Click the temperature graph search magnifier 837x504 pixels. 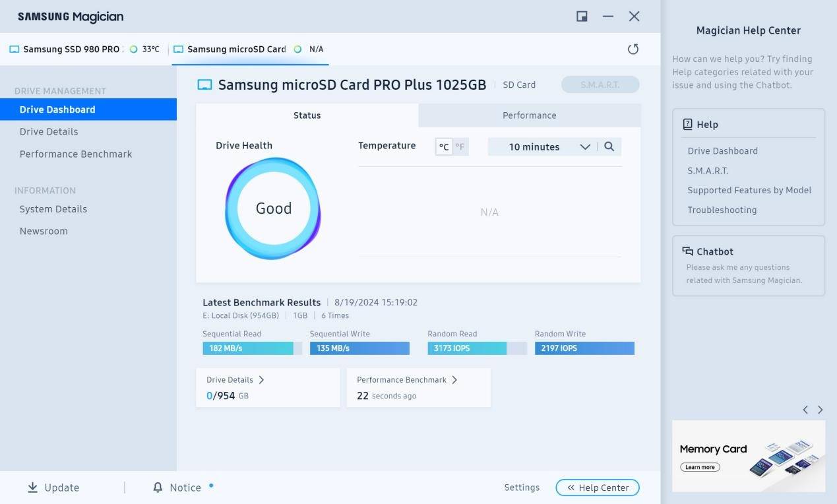point(609,146)
